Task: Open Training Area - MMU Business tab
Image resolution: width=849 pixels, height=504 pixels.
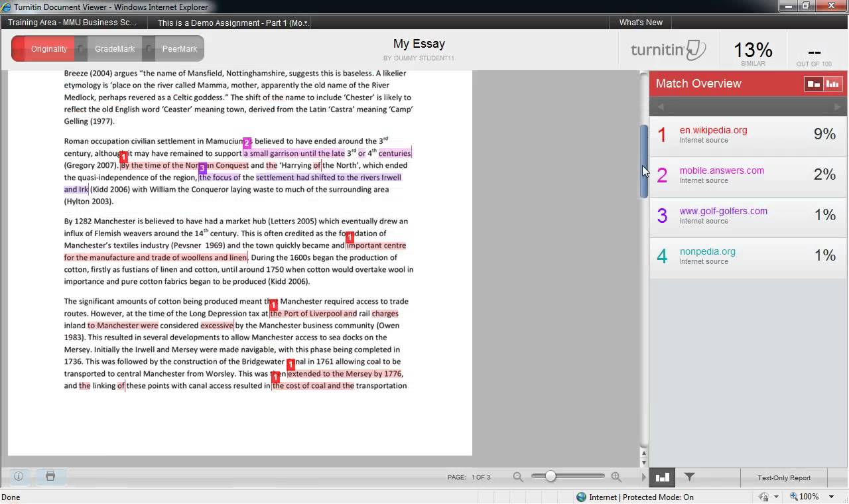Action: coord(72,23)
